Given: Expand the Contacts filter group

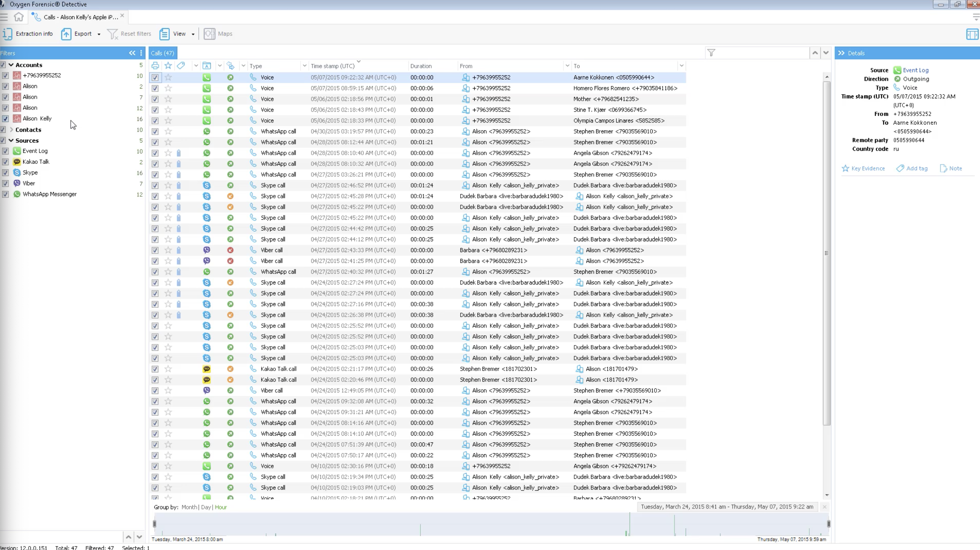Looking at the screenshot, I should point(11,130).
